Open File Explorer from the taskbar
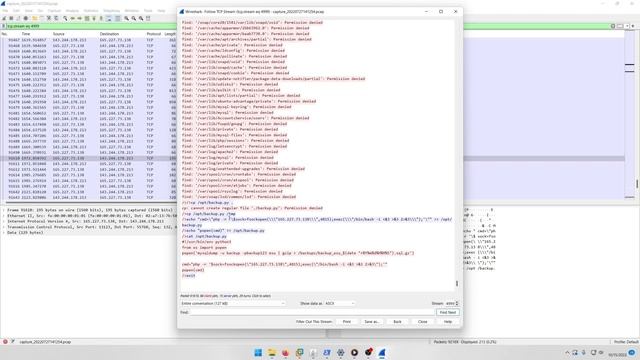 pos(271,353)
